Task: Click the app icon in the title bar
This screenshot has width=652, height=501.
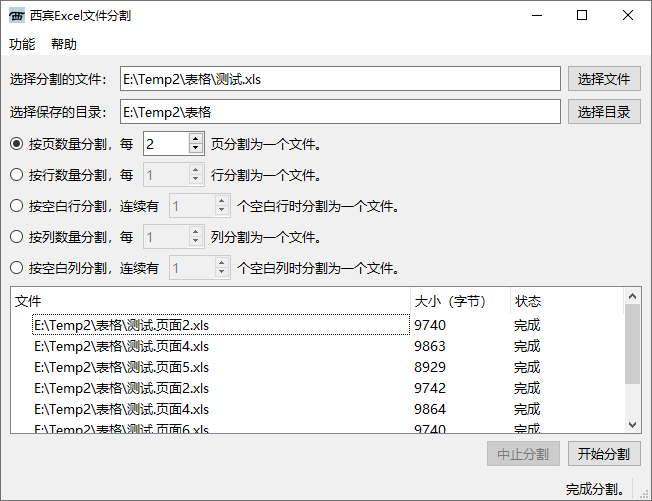Action: pos(17,16)
